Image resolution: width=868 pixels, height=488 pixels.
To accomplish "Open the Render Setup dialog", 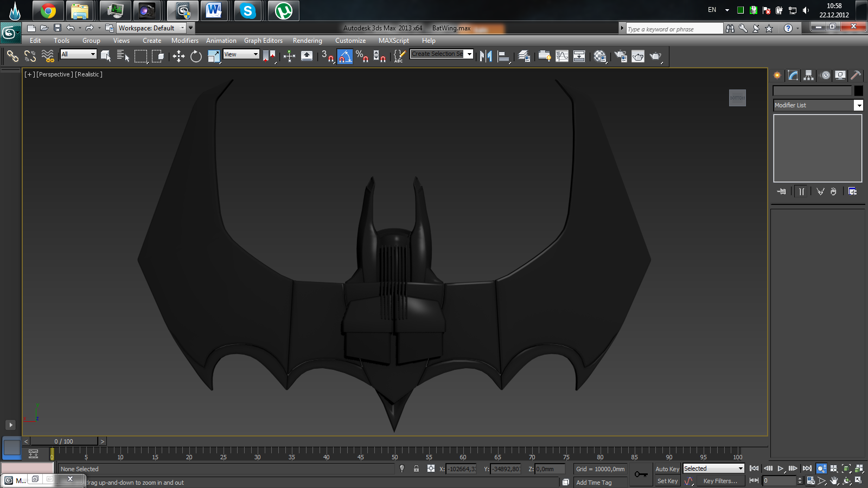I will [x=621, y=56].
